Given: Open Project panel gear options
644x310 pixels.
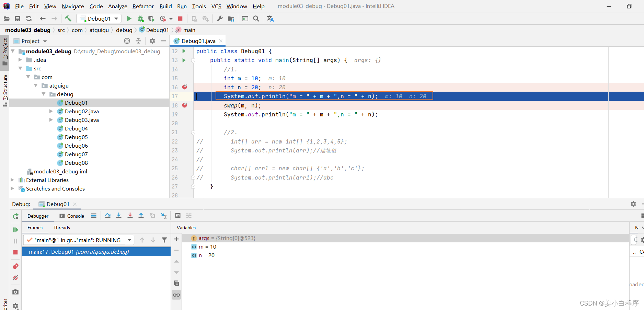Looking at the screenshot, I should tap(152, 41).
